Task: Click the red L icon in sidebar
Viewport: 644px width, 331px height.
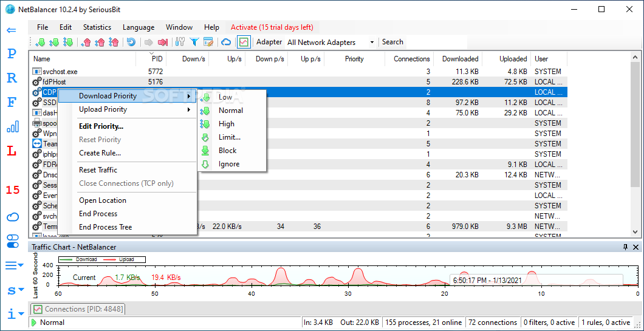Action: point(12,151)
